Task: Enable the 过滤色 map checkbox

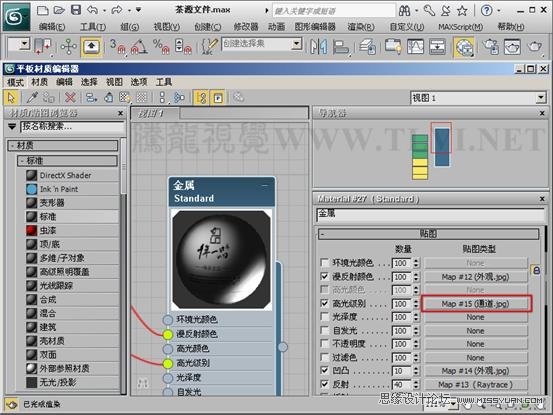Action: (324, 357)
